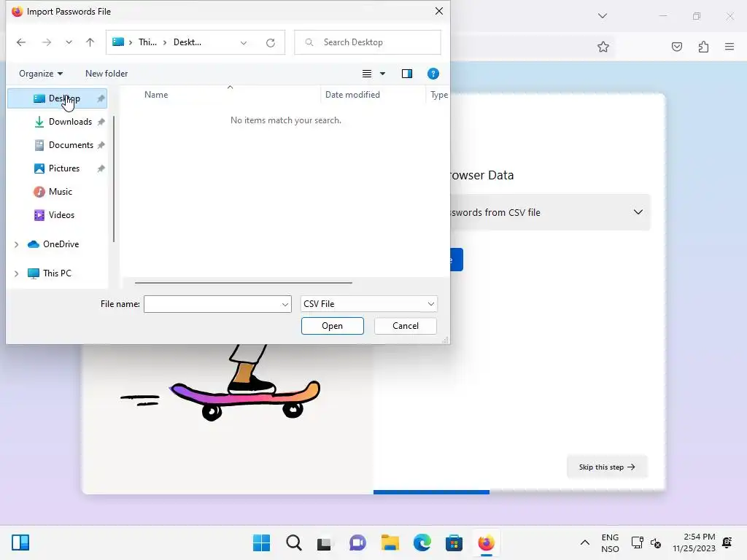
Task: Toggle the preview pane icon
Action: (407, 74)
